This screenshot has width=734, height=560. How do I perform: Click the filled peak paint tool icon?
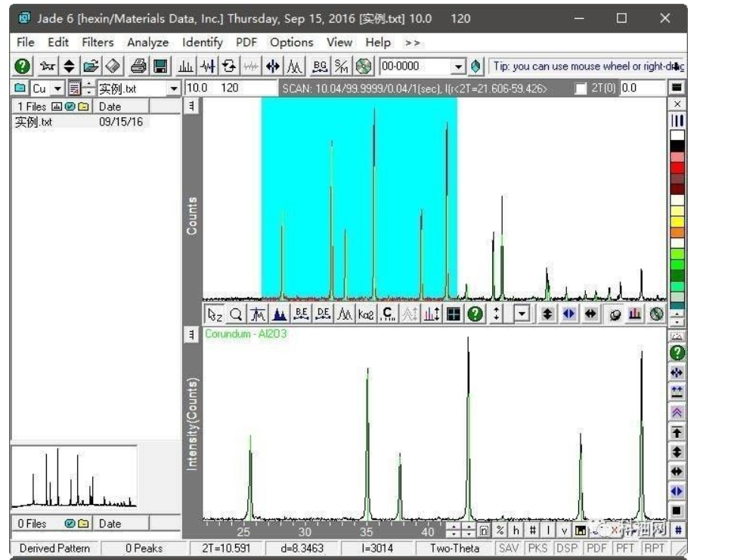280,314
